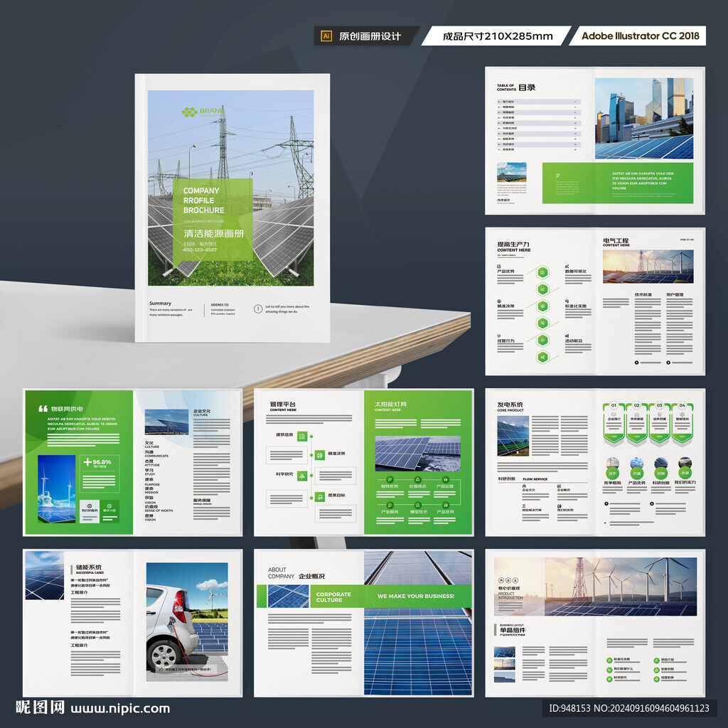Click the '单晶组件' heading

point(513,631)
